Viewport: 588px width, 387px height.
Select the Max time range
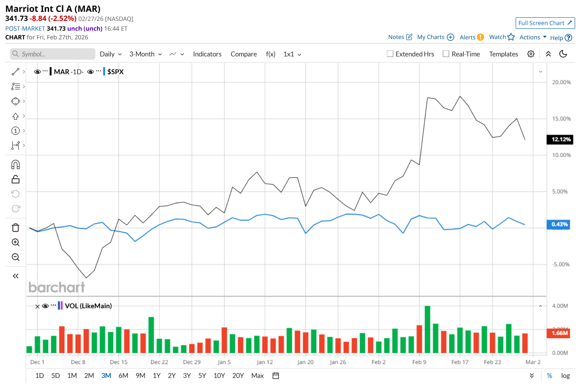tap(258, 376)
